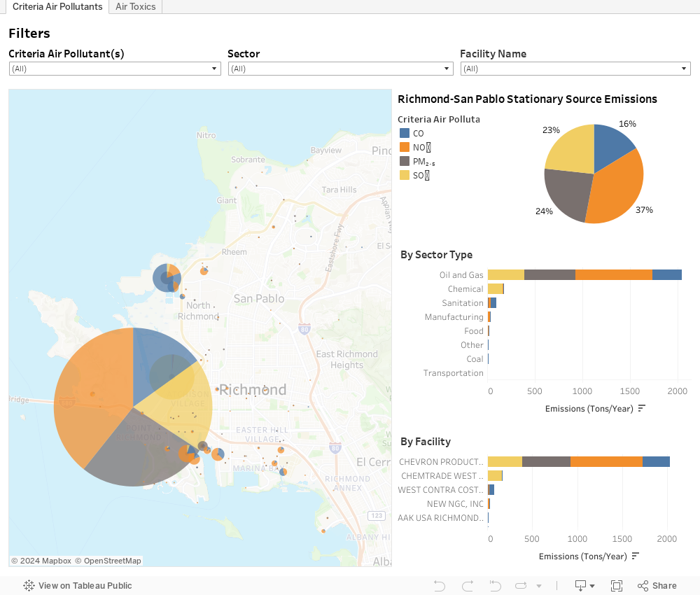Select the blue CO legend swatch
Image resolution: width=700 pixels, height=595 pixels.
(405, 133)
